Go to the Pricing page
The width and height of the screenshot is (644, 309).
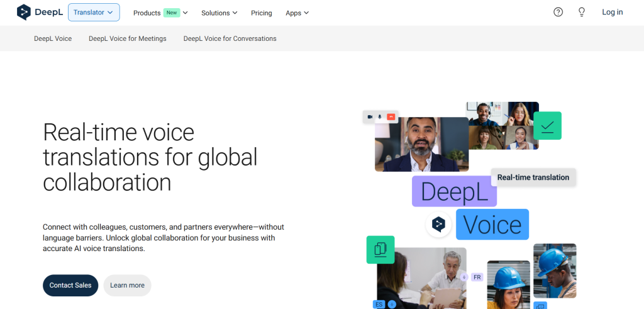(262, 13)
